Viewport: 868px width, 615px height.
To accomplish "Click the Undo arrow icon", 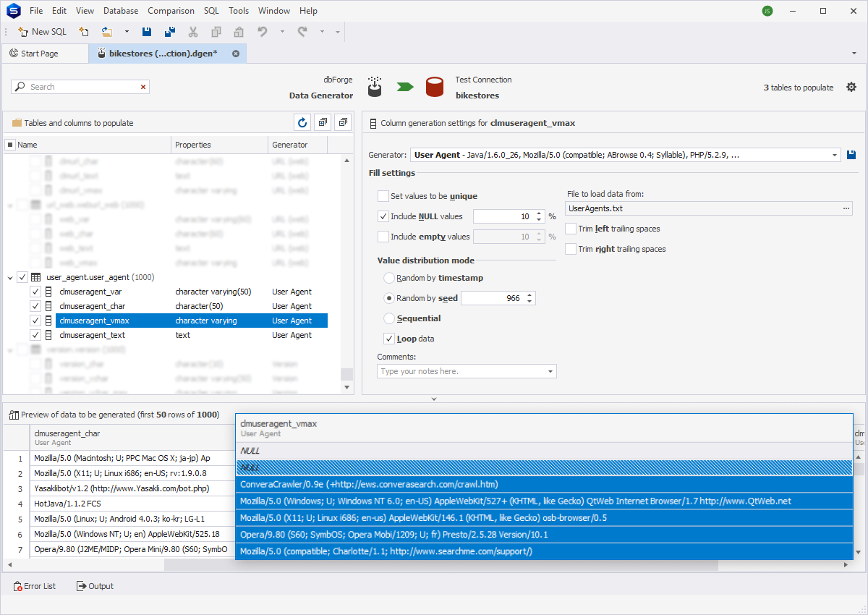I will pos(263,32).
